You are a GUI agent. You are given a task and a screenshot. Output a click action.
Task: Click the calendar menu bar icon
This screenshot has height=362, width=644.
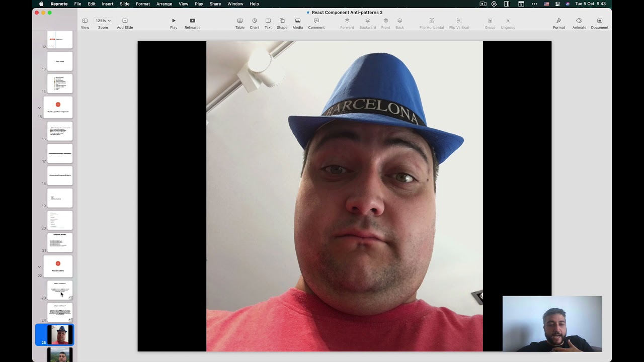521,4
